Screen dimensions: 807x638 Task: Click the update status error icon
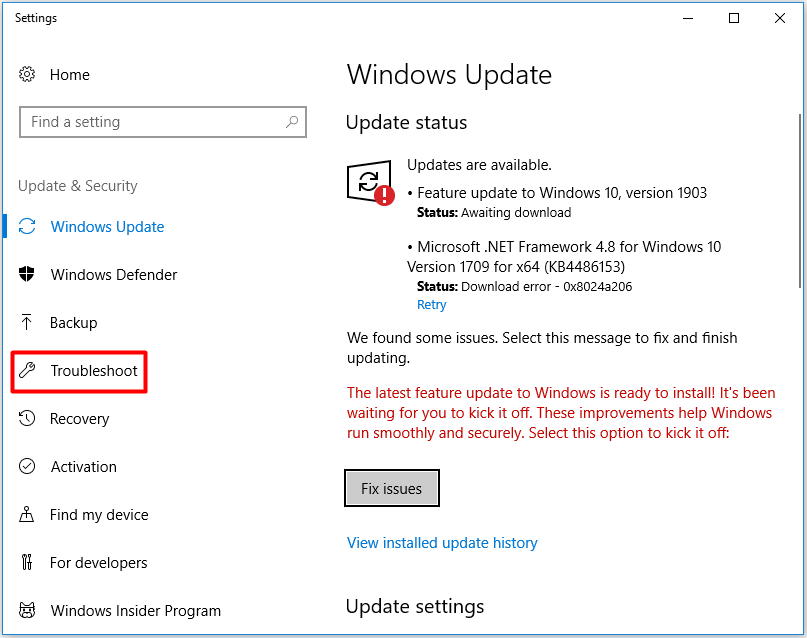371,183
